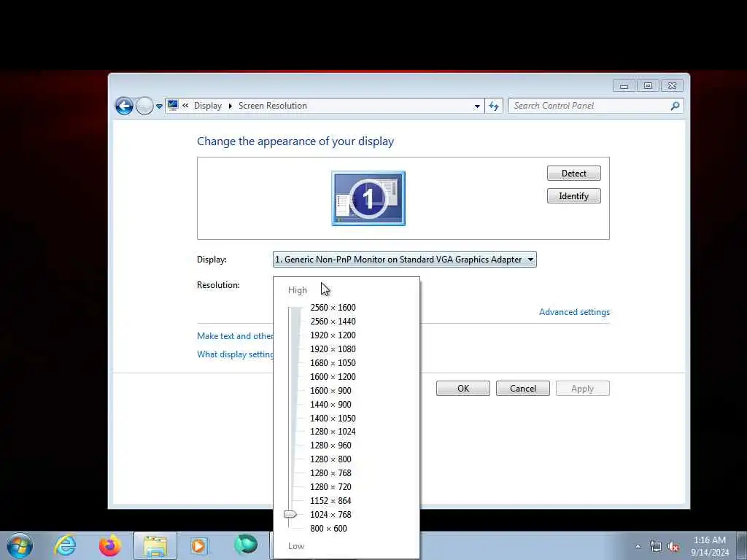Click the 1400 × 1050 resolution label
747x560 pixels.
point(333,418)
